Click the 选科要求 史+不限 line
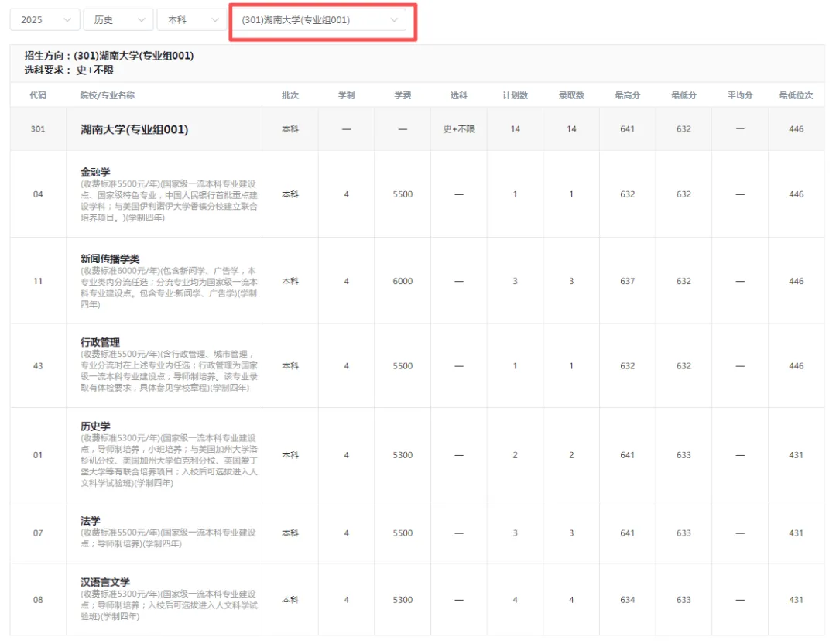Image resolution: width=836 pixels, height=644 pixels. [x=69, y=70]
